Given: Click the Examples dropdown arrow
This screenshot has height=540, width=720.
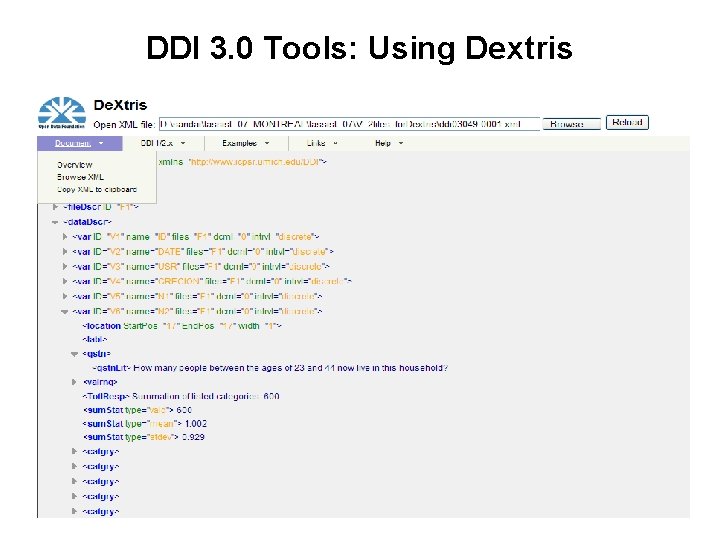Looking at the screenshot, I should pos(267,143).
